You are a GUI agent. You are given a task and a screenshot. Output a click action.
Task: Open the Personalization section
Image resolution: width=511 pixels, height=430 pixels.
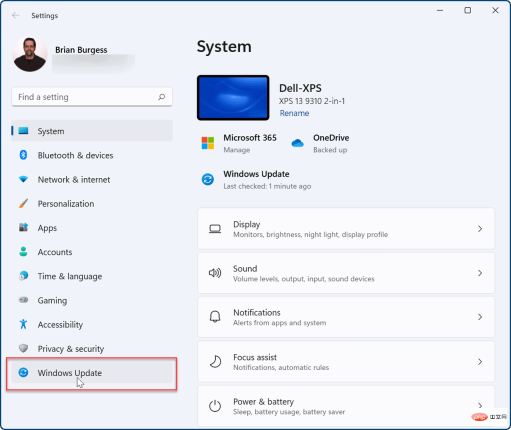(92, 204)
